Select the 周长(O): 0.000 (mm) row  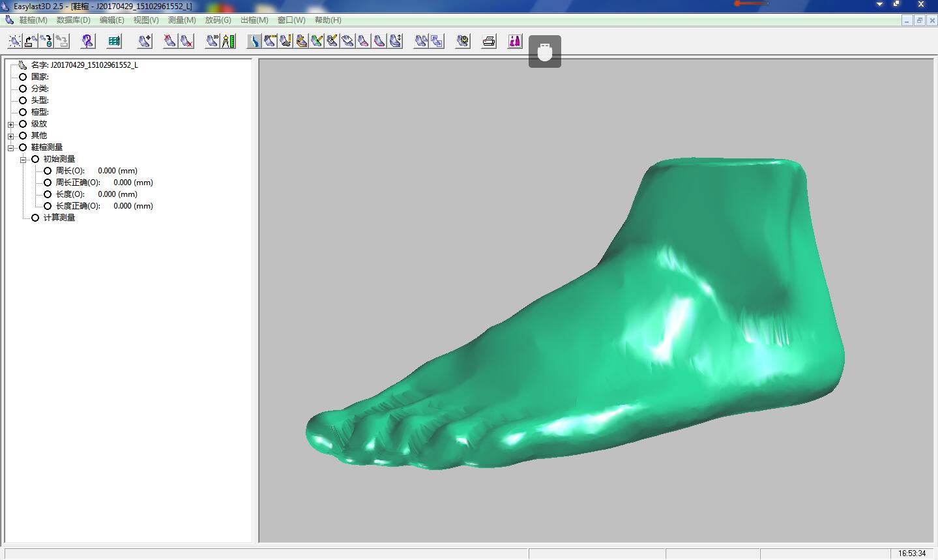[x=96, y=171]
